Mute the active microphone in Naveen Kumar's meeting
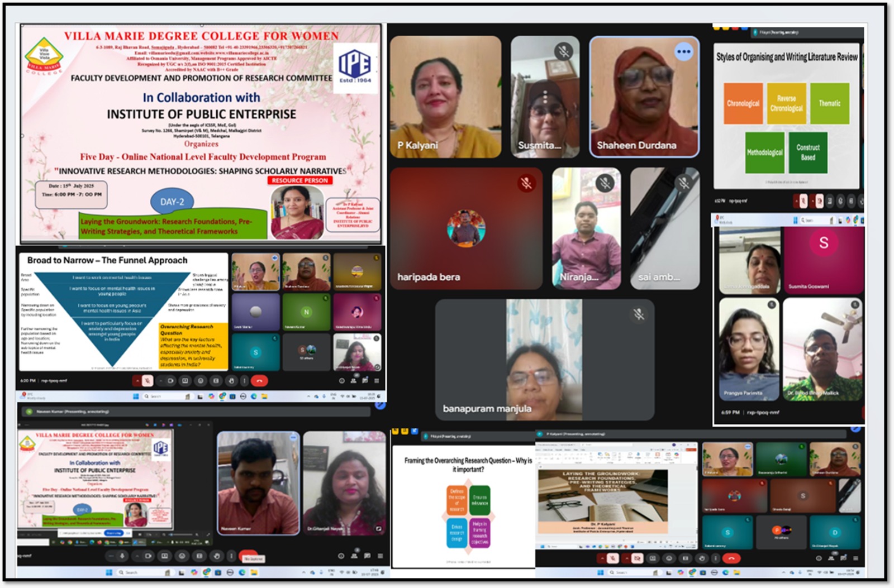894x588 pixels. click(x=122, y=556)
